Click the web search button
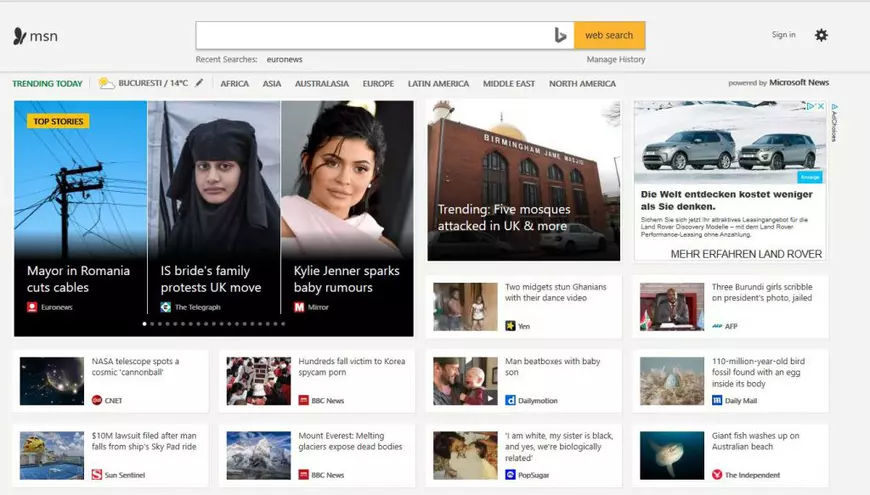The image size is (870, 495). tap(609, 35)
